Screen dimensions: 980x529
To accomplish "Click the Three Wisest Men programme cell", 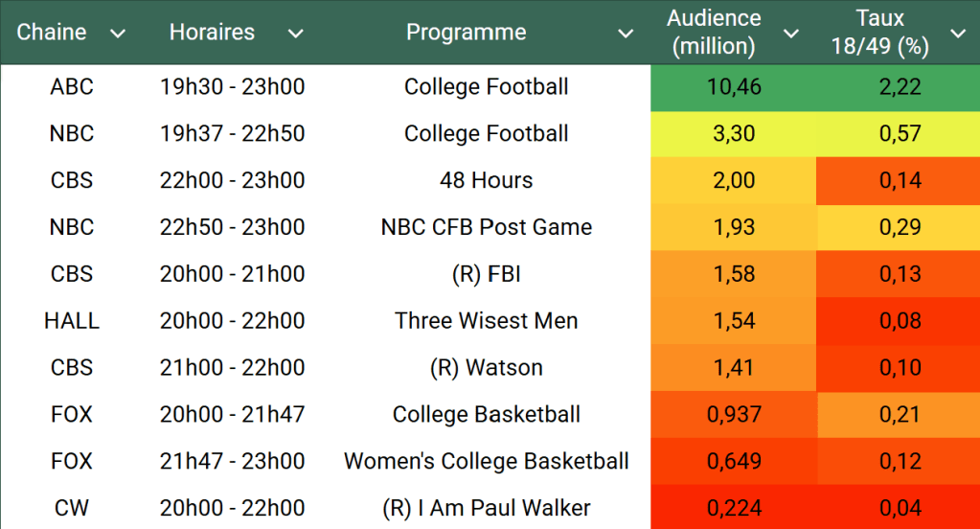I will point(487,321).
